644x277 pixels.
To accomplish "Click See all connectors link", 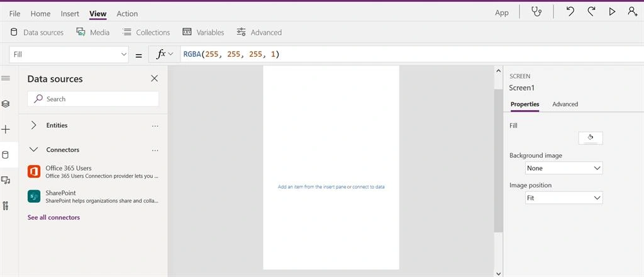I will 54,217.
